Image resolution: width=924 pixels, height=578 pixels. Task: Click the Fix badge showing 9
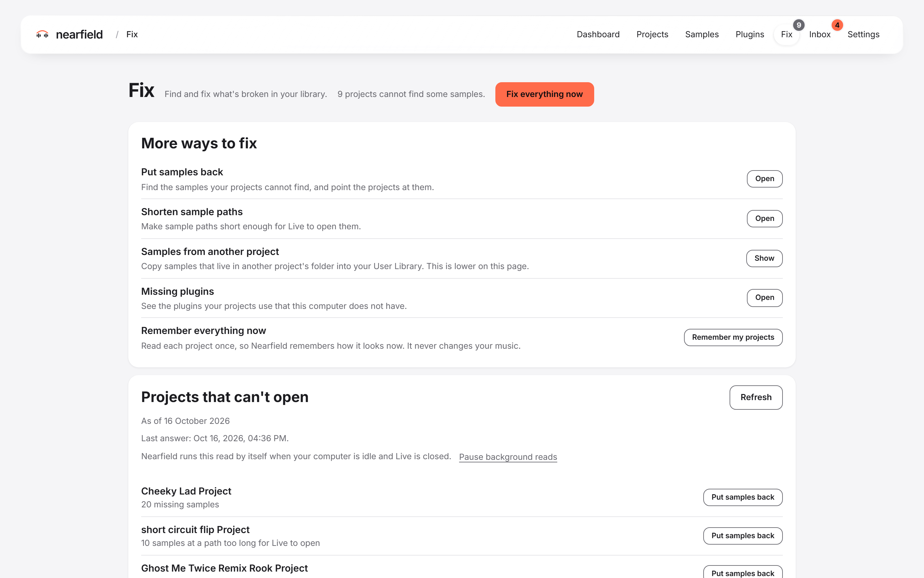pos(798,25)
